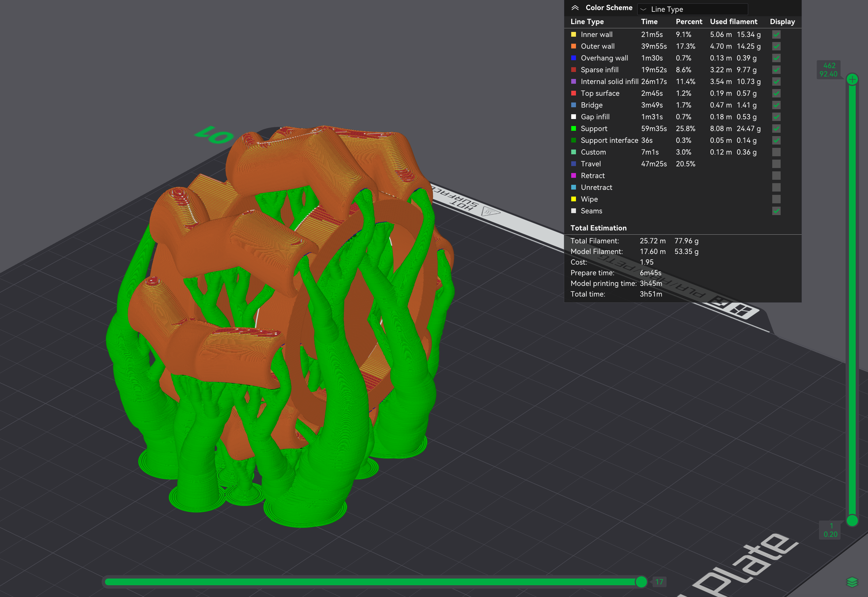Toggle Support interface display checkbox
Screen dimensions: 868x597
[776, 140]
